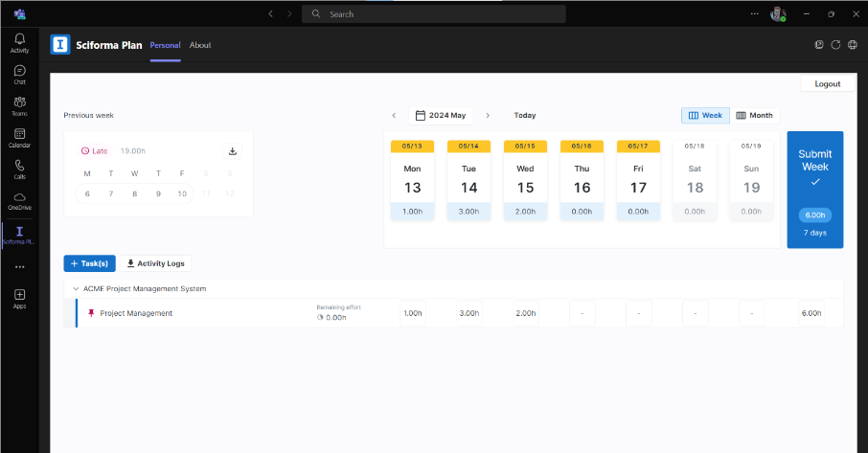Go to the previous week using left chevron

coord(394,115)
